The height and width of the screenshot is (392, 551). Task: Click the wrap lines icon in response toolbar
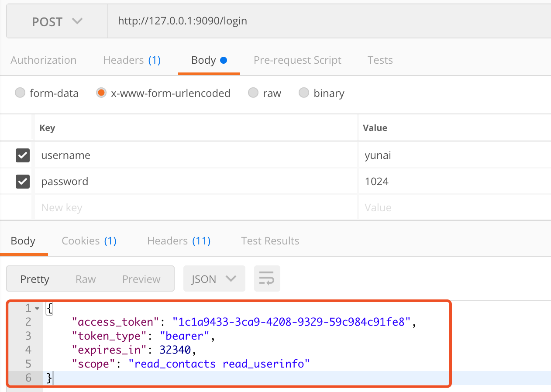[x=267, y=279]
